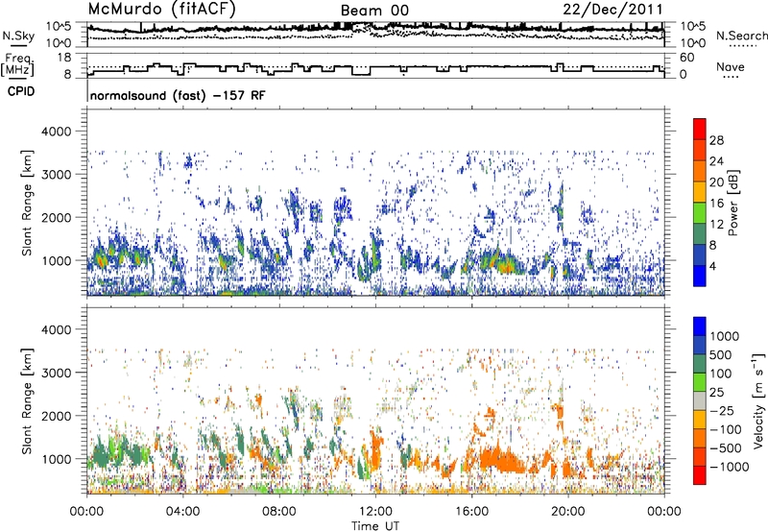Click the 3000 tick of the velocity panel
This screenshot has height=532, width=768.
click(x=59, y=373)
